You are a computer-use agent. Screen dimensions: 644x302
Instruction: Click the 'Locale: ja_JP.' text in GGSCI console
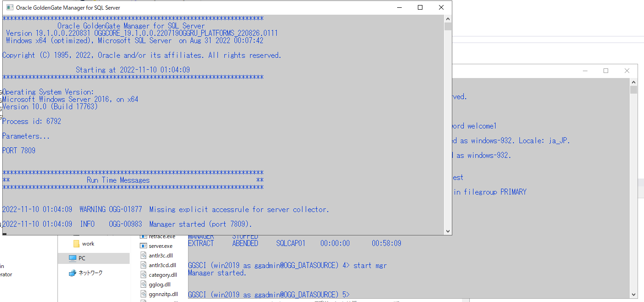coord(545,140)
